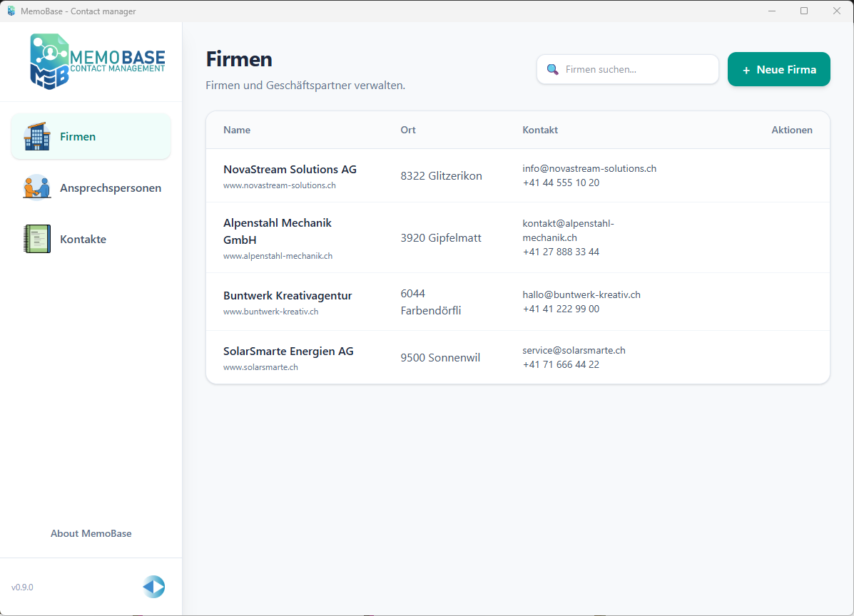Click phone number +41 27 888 33 44
This screenshot has height=616, width=854.
[561, 252]
